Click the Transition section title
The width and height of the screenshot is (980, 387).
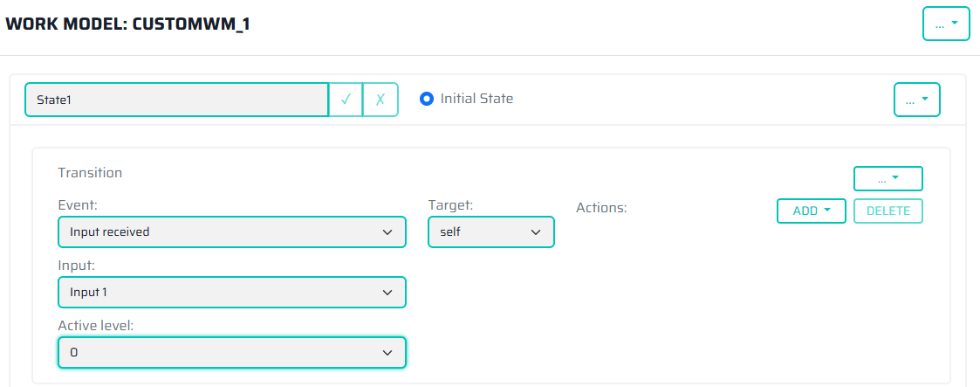[x=90, y=173]
